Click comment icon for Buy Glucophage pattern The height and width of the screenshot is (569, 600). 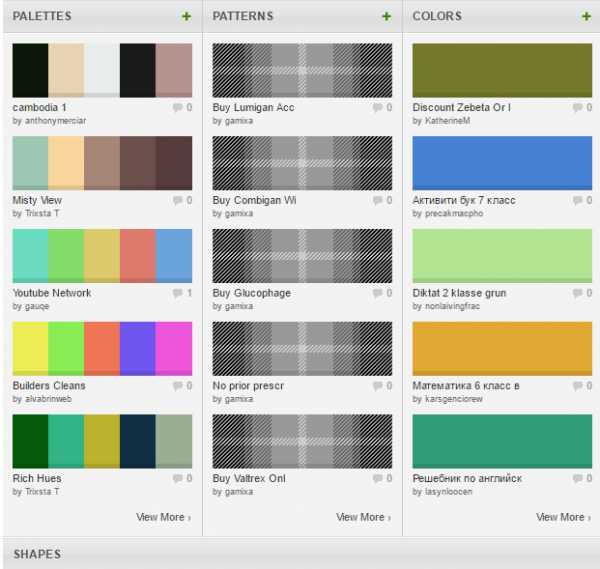[378, 294]
